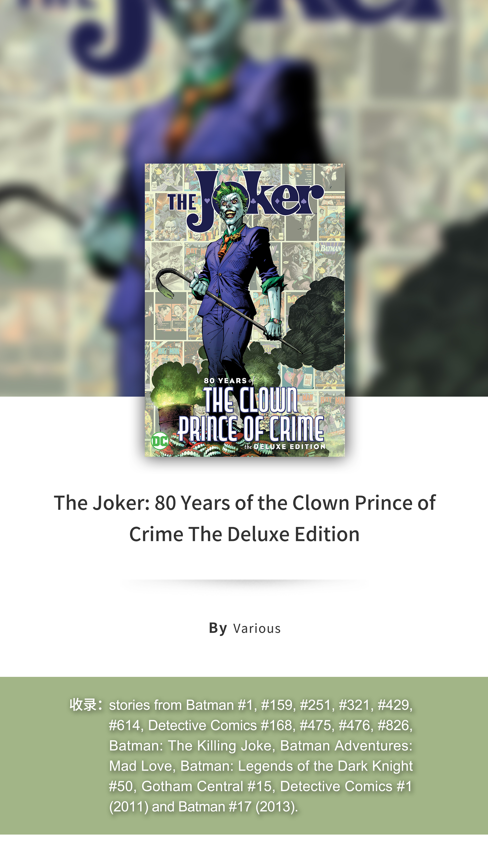Click "Batman: The Killing Joke" in the contents
The image size is (488, 868).
click(190, 746)
